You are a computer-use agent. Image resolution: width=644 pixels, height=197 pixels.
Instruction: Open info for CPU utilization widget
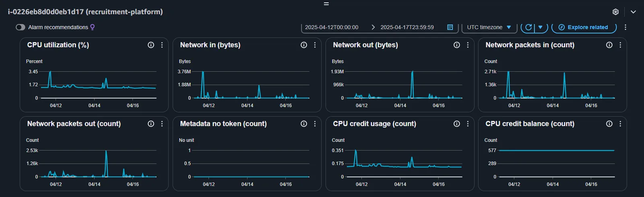click(151, 45)
